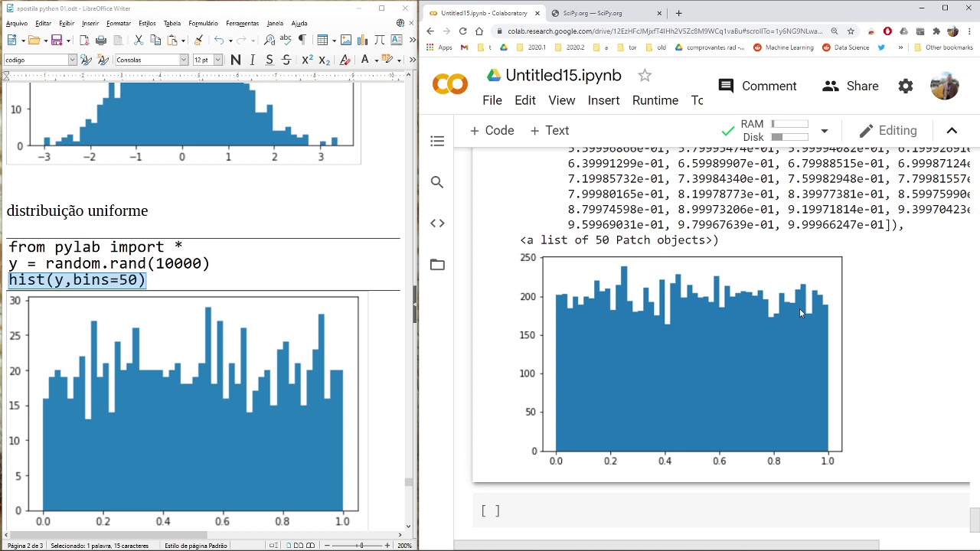Open the font name dropdown showing Consolas
Screen dimensions: 980x551
click(184, 60)
